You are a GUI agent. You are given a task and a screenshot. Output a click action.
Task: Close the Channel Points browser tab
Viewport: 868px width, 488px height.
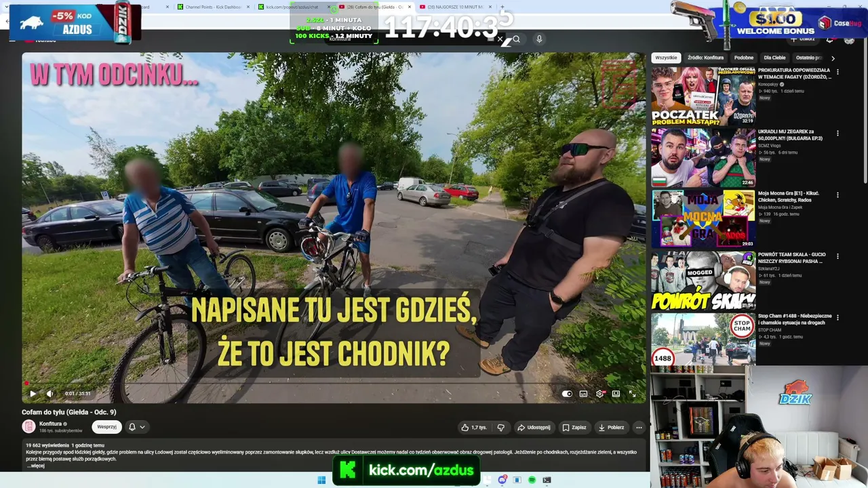[x=248, y=7]
